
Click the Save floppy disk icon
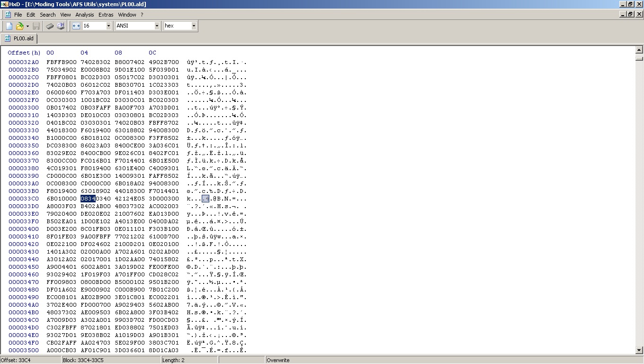click(36, 26)
